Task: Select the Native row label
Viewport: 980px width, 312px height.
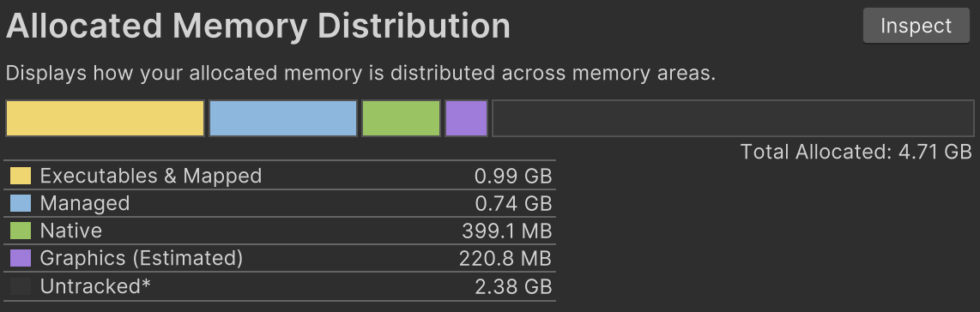Action: point(70,231)
